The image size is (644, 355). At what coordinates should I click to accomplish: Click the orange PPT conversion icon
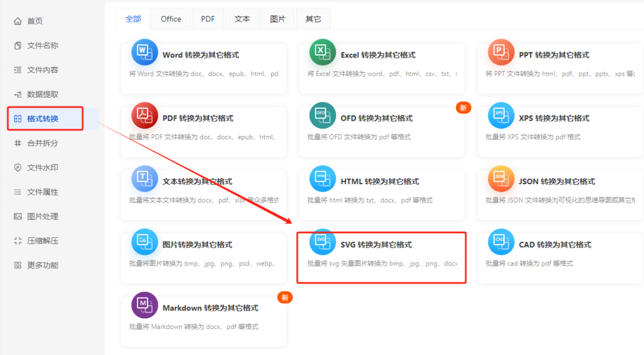pos(501,52)
